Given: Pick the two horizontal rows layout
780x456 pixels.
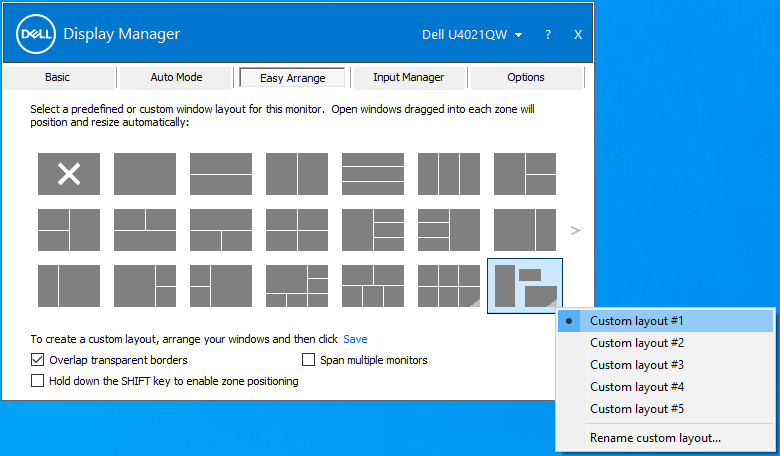Looking at the screenshot, I should coord(221,174).
